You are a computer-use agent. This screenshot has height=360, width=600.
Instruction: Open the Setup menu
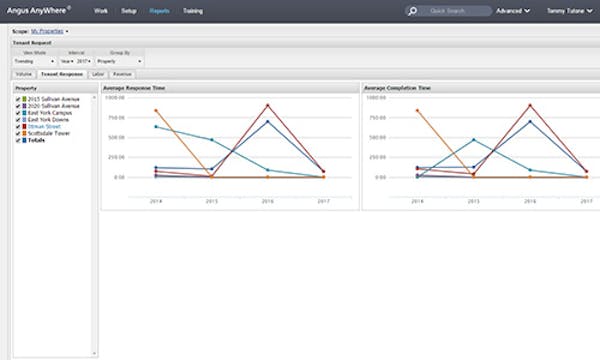129,11
